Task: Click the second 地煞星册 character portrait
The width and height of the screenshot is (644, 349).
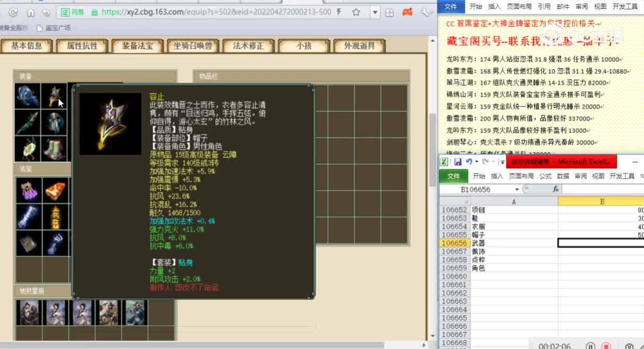Action: 55,313
